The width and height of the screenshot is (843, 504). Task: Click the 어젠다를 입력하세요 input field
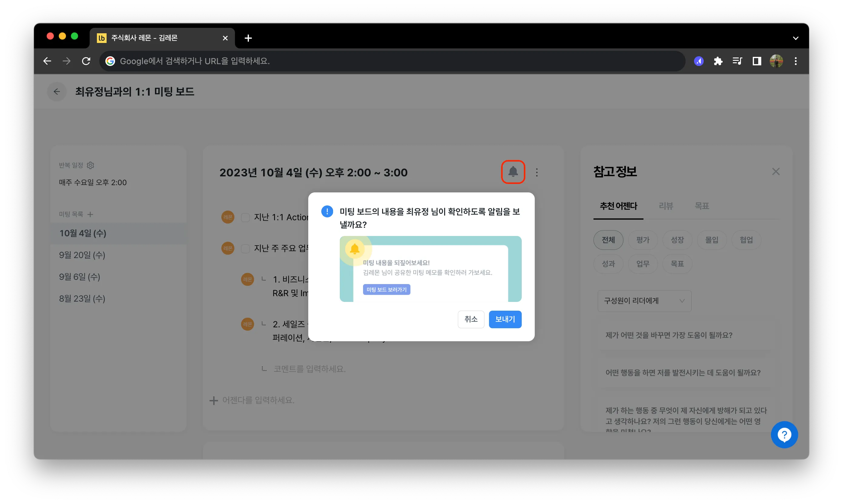[x=258, y=400]
